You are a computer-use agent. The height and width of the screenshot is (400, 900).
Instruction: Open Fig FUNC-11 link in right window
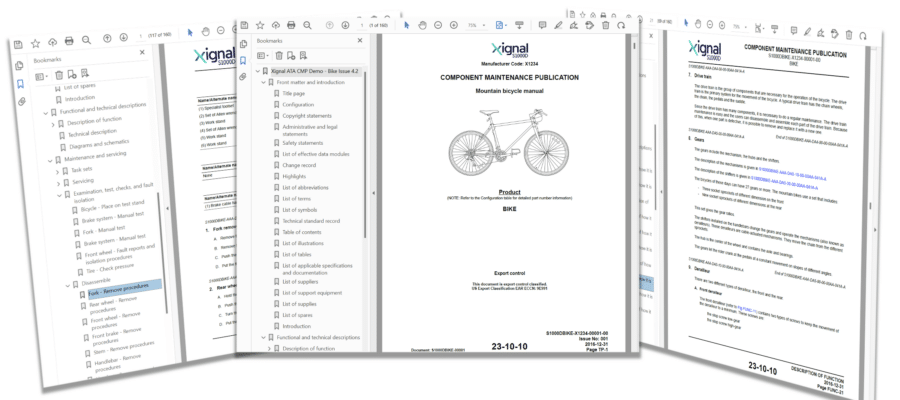pos(747,310)
